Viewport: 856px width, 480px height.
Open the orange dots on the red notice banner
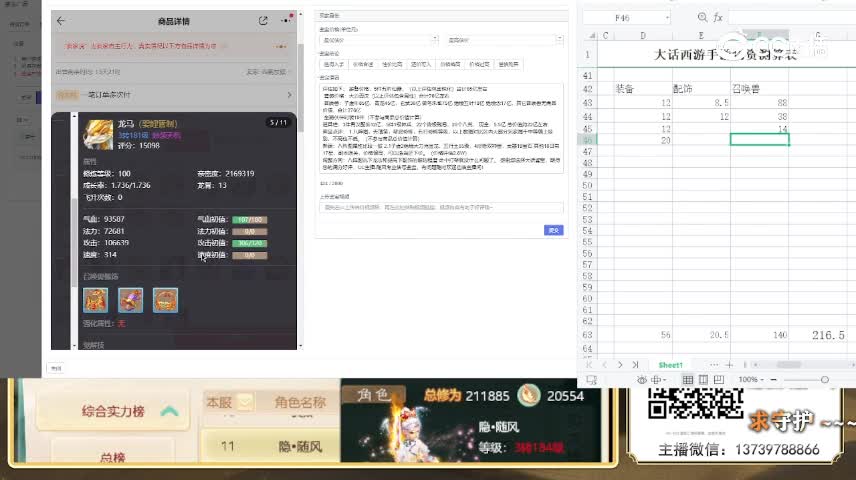pyautogui.click(x=281, y=47)
